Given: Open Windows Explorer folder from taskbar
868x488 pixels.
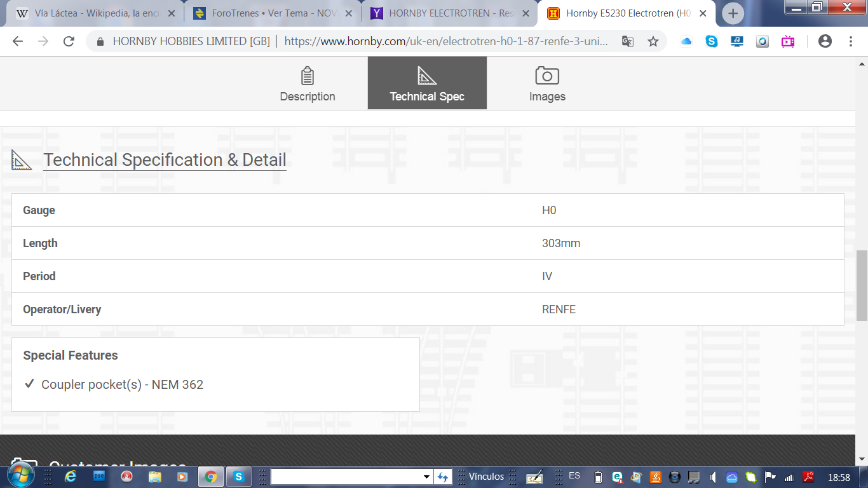Looking at the screenshot, I should 154,477.
